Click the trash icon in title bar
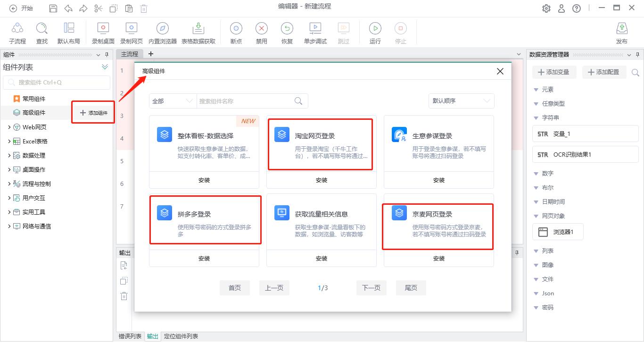The width and height of the screenshot is (644, 343). point(144,8)
